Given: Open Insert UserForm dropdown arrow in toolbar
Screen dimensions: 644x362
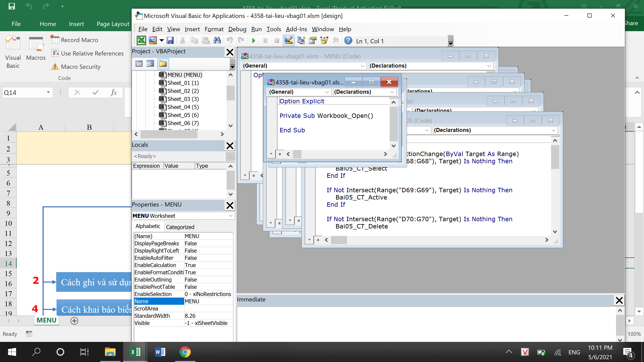Looking at the screenshot, I should [x=161, y=40].
